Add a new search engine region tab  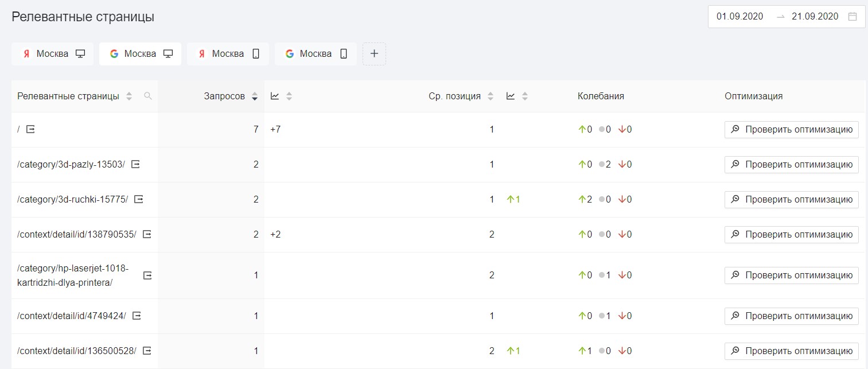(x=374, y=54)
